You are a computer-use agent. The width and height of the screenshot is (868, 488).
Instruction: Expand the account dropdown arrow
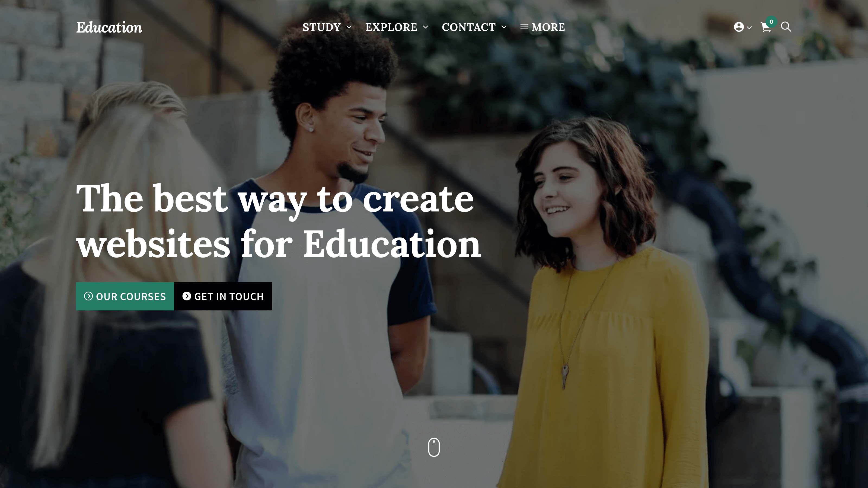click(x=749, y=28)
